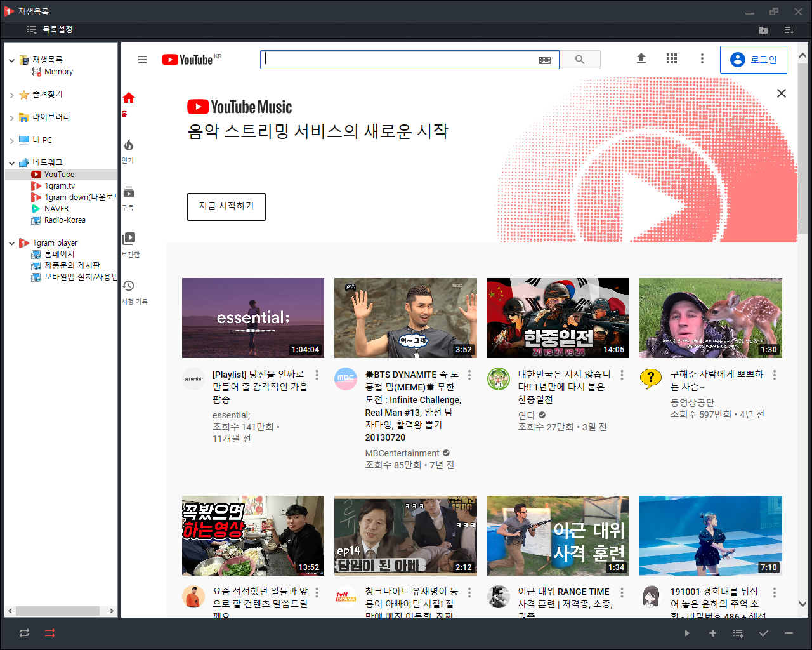Open the 경희대 stage video thumbnail (7:10)
The width and height of the screenshot is (812, 650).
pyautogui.click(x=710, y=536)
